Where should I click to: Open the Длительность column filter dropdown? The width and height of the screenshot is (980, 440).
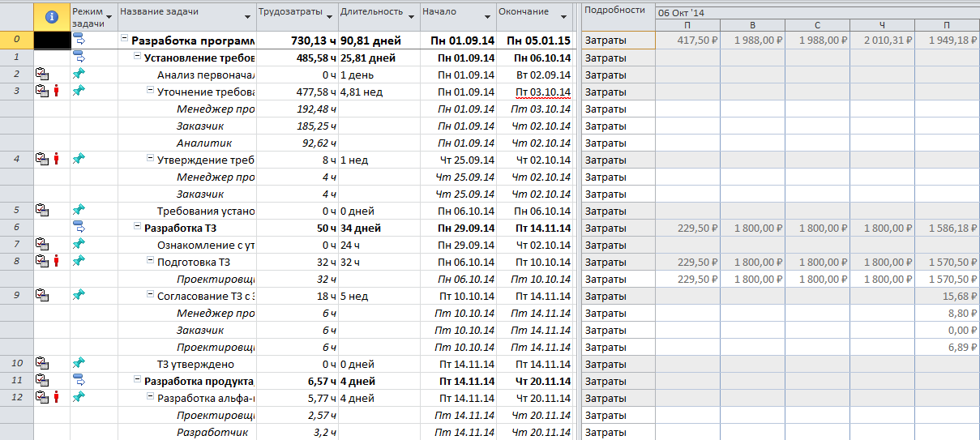tap(413, 17)
